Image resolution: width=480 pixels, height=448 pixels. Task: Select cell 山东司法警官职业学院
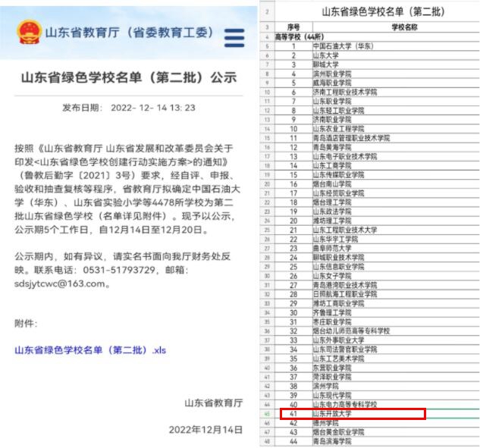pyautogui.click(x=396, y=349)
